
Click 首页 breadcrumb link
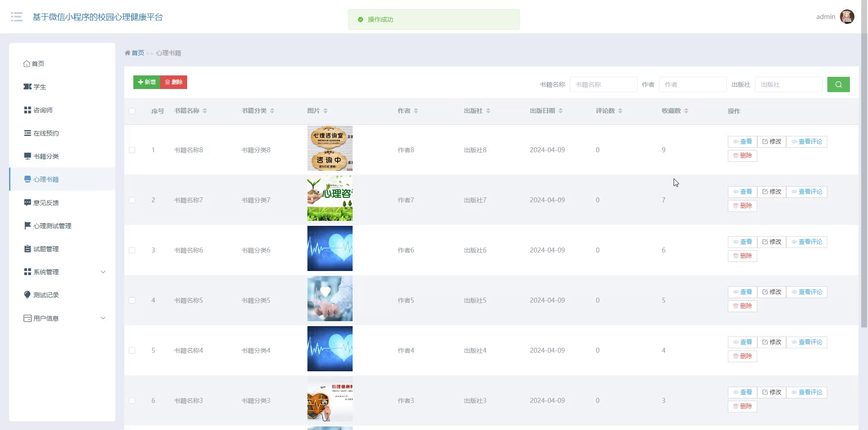(138, 53)
